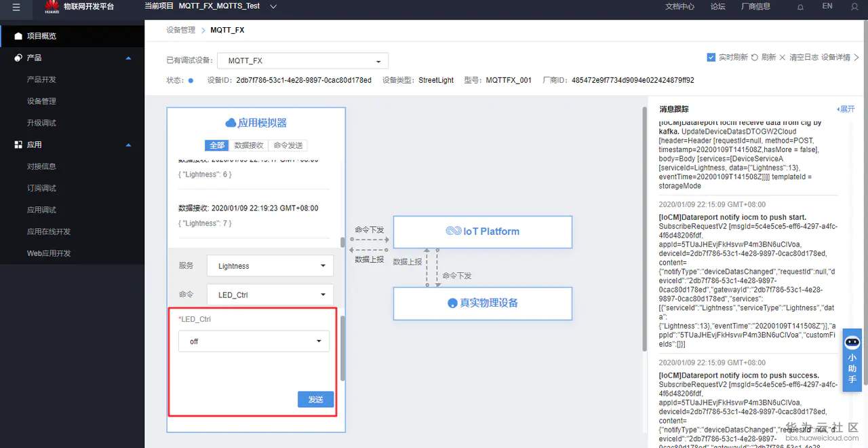Open the 已有调试设备 MQTT_FX dropdown

[x=303, y=60]
